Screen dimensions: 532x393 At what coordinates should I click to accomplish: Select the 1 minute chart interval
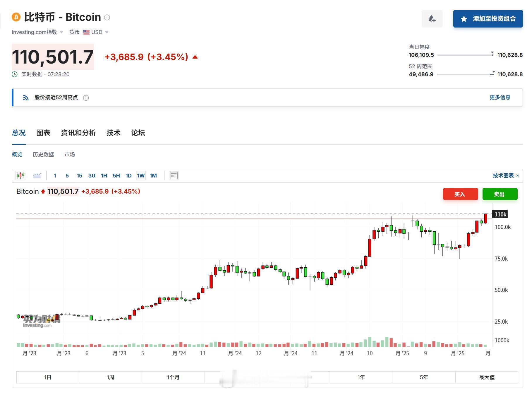(x=55, y=176)
